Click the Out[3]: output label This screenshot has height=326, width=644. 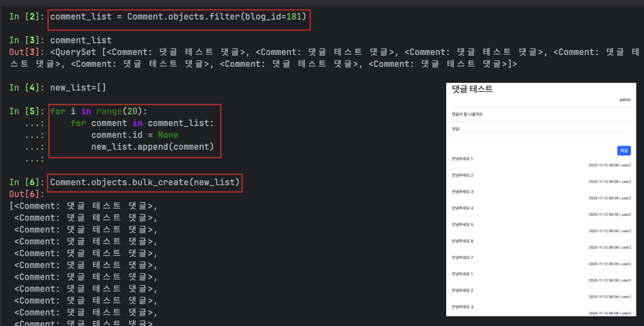27,52
